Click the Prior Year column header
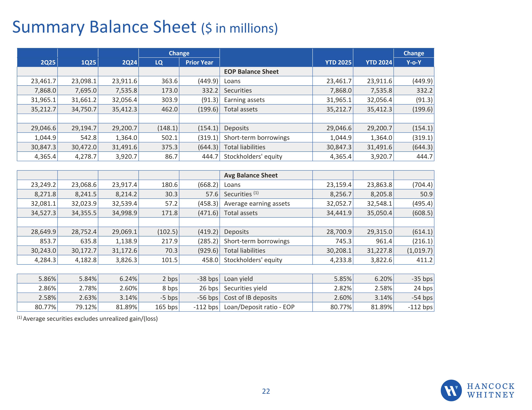Image resolution: width=532 pixels, height=410 pixels. pyautogui.click(x=199, y=63)
